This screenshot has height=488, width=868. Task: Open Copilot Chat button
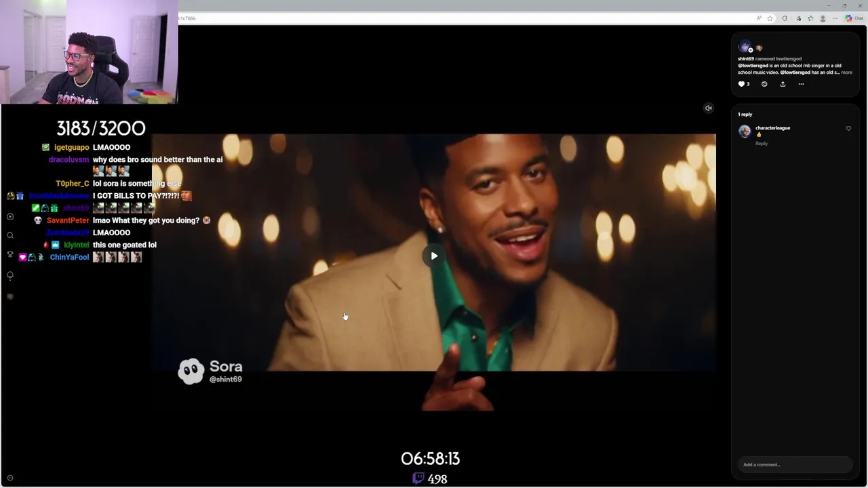[x=854, y=18]
